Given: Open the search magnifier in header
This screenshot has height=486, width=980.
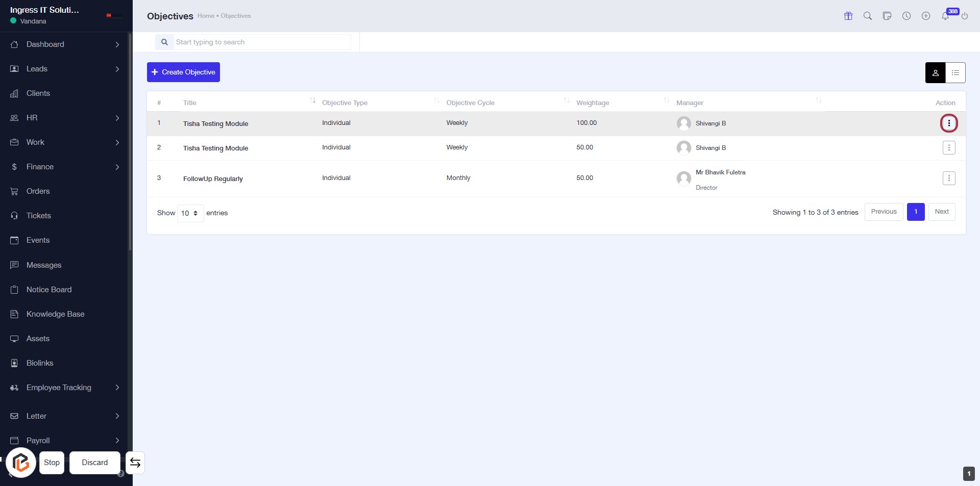Looking at the screenshot, I should coord(867,16).
